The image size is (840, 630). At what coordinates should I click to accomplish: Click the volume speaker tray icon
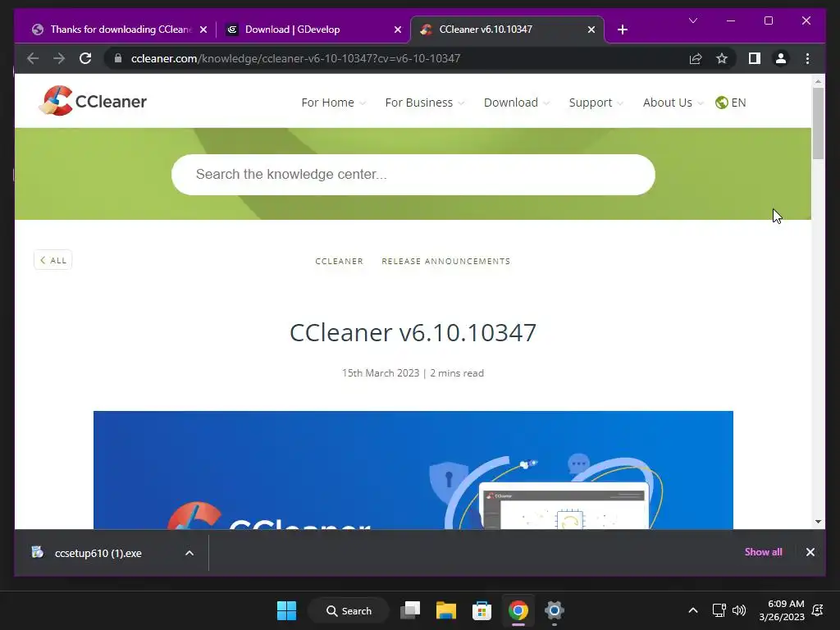(739, 610)
